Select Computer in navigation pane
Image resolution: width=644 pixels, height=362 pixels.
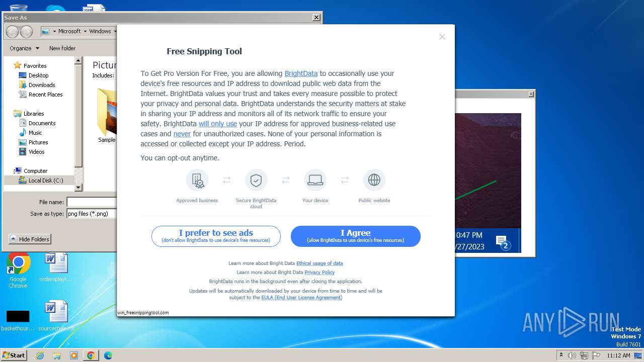[30, 171]
